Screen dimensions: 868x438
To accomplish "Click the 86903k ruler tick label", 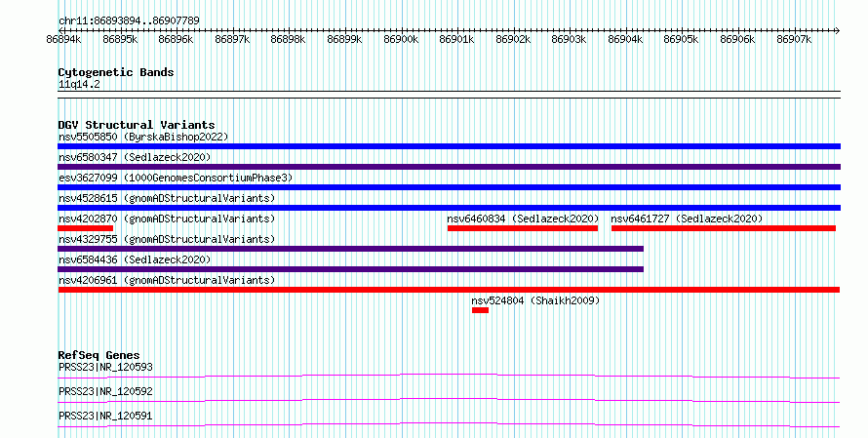I will tap(569, 39).
